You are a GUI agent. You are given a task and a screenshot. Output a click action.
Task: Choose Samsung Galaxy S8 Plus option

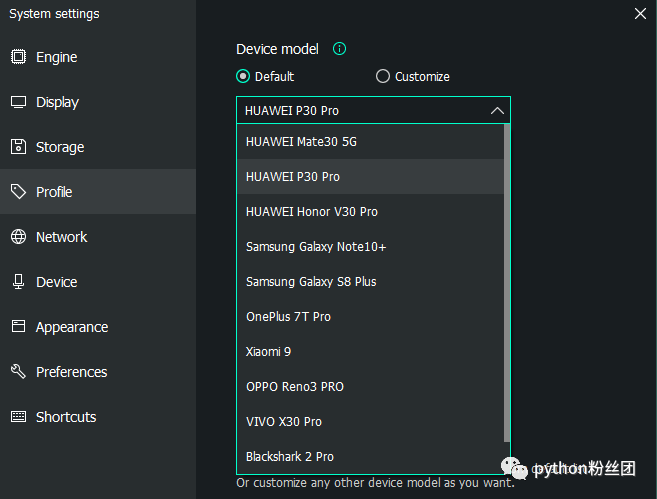click(x=370, y=282)
